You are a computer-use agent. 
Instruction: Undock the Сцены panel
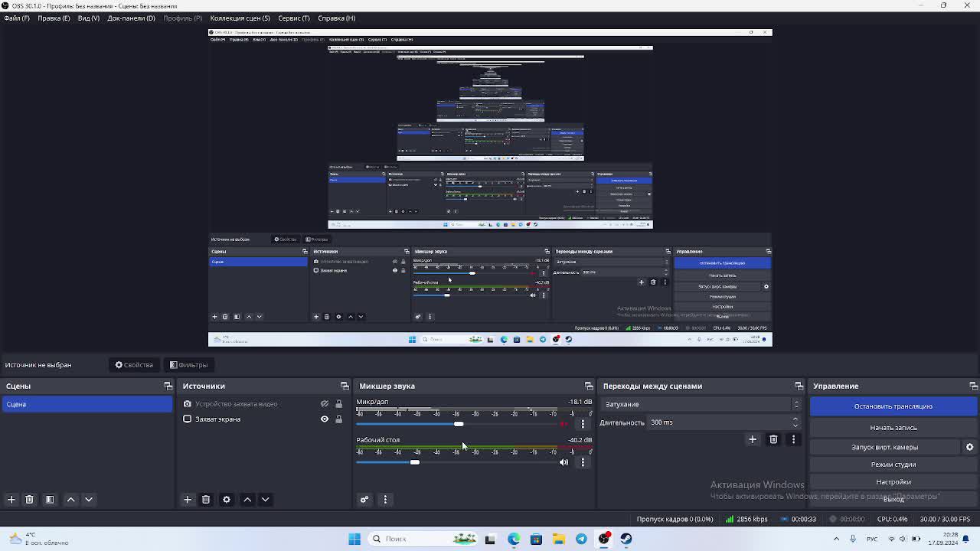click(x=168, y=386)
